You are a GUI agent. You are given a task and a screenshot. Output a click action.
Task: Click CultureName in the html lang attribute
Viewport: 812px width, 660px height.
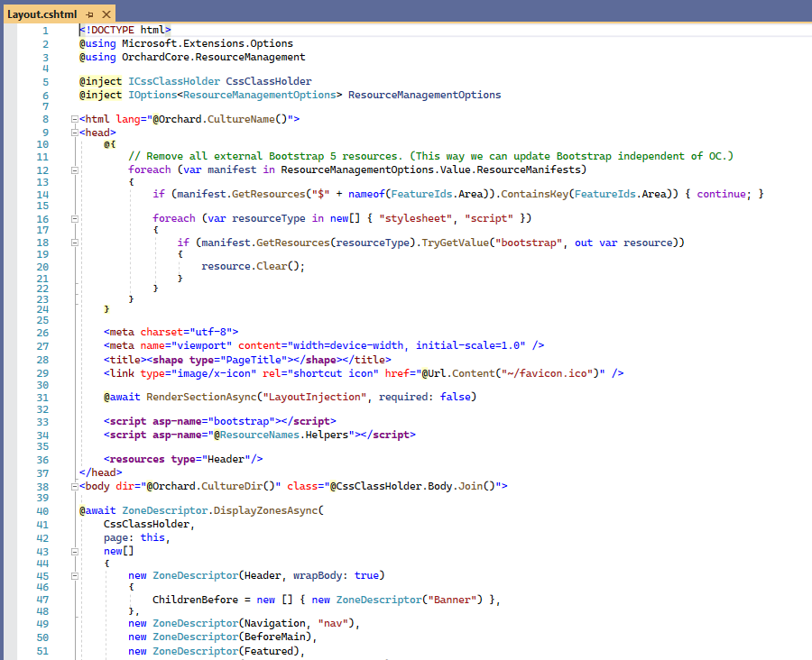point(241,119)
